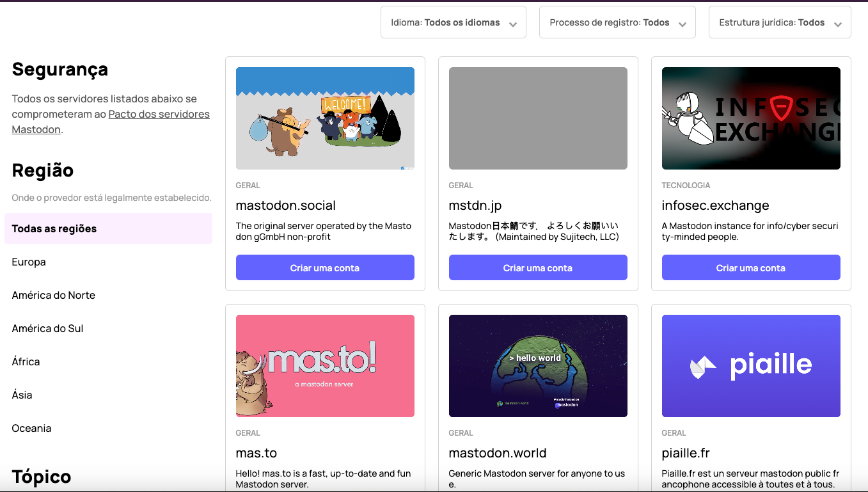Click the mastodon.world description text
The height and width of the screenshot is (492, 868).
(x=537, y=479)
